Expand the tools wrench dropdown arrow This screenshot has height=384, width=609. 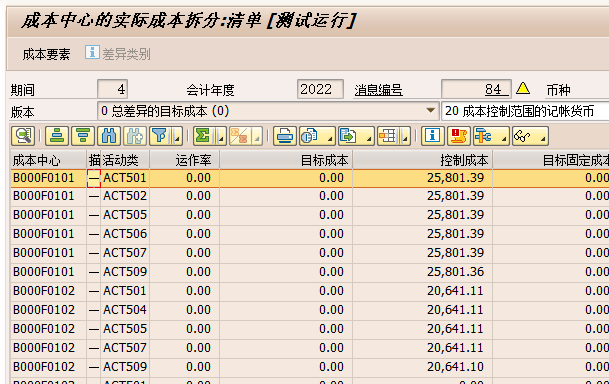pyautogui.click(x=504, y=137)
